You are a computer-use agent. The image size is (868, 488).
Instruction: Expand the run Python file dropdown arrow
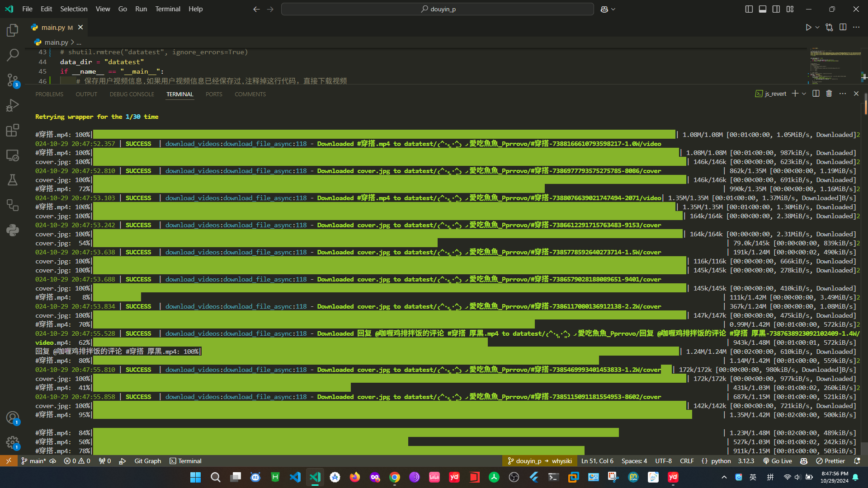coord(817,28)
